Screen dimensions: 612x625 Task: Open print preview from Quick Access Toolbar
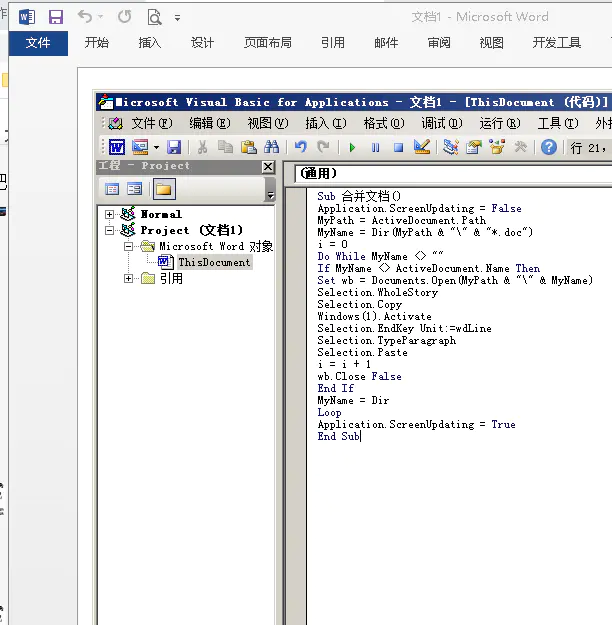click(x=154, y=17)
